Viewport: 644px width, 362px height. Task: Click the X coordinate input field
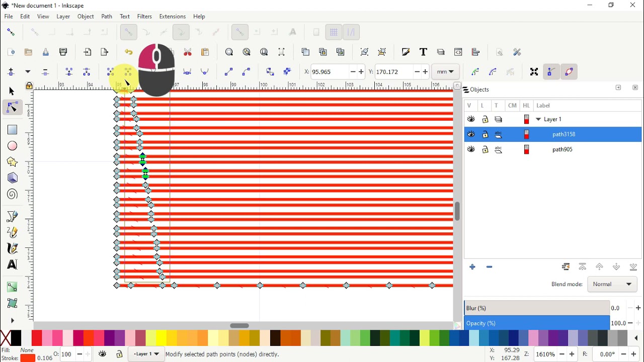330,72
